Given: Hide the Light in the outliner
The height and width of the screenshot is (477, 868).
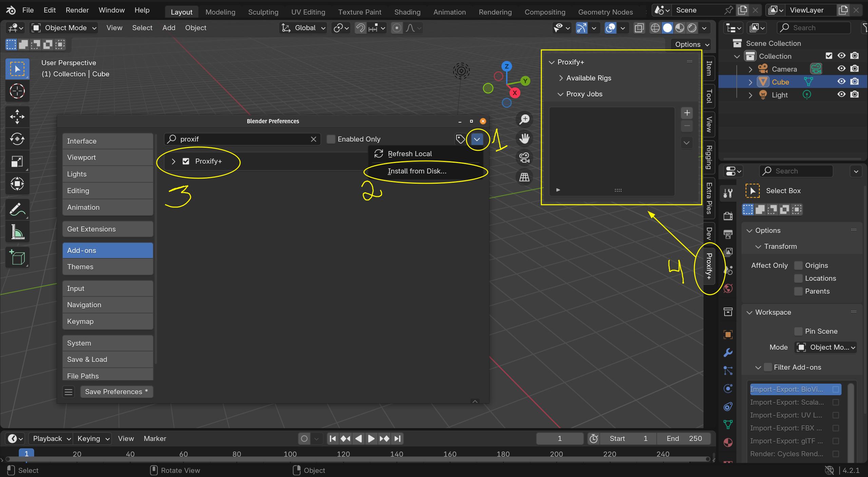Looking at the screenshot, I should pyautogui.click(x=842, y=94).
